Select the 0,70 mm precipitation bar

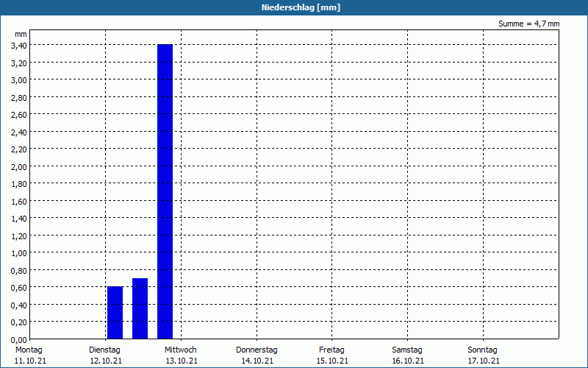tap(140, 308)
